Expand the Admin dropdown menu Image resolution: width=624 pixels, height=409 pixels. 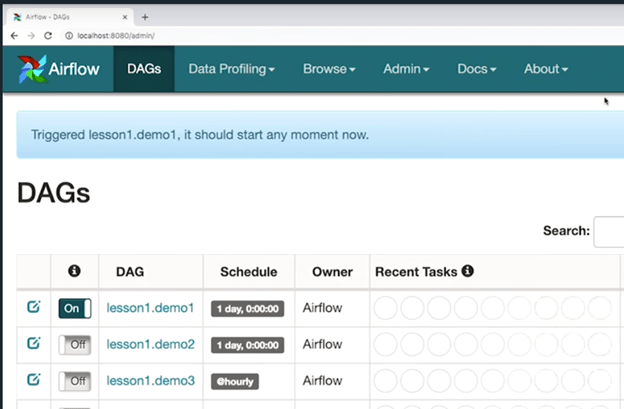point(405,69)
